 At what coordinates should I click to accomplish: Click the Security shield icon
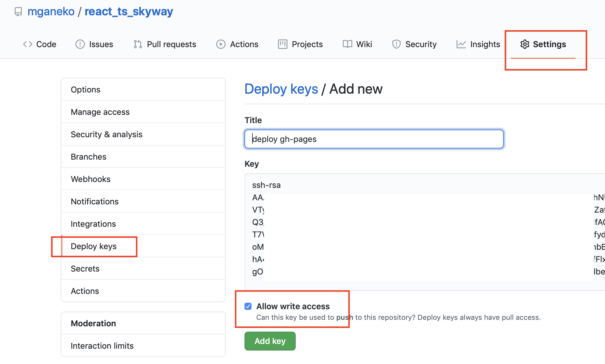coord(396,44)
